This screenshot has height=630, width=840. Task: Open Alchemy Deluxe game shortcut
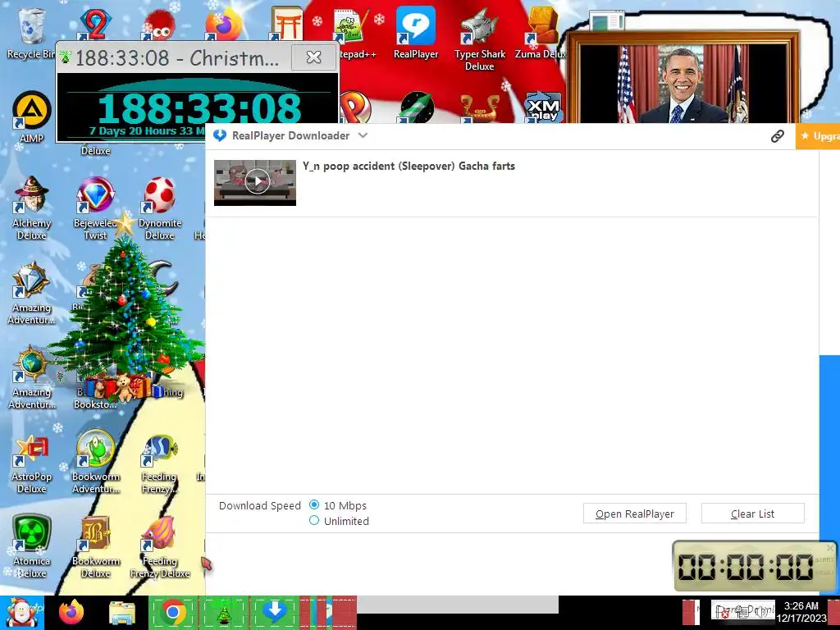(x=32, y=208)
